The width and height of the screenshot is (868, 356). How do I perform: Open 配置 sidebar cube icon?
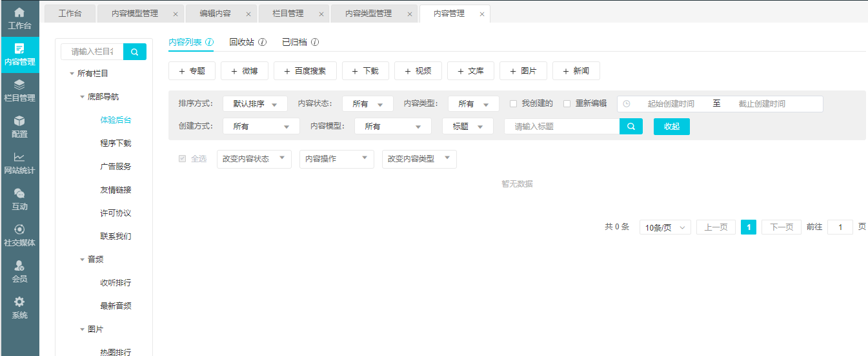19,121
